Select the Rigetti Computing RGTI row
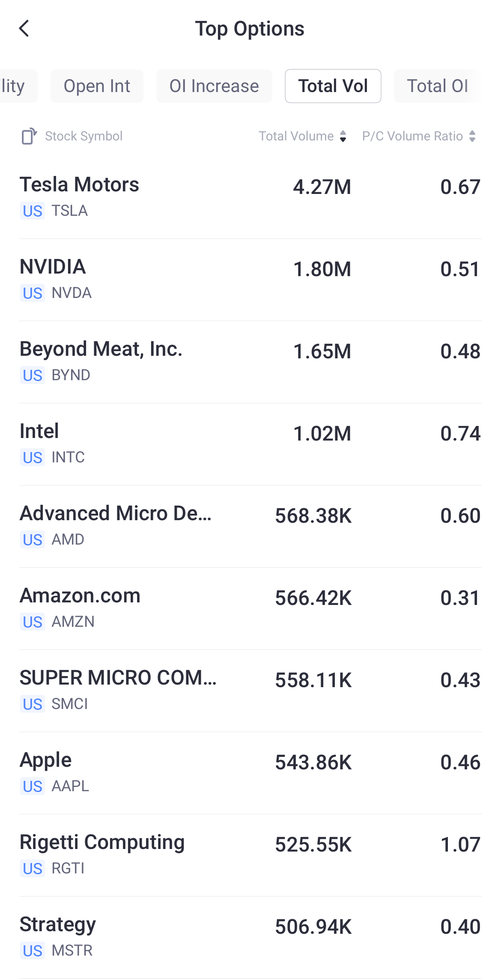 (250, 855)
